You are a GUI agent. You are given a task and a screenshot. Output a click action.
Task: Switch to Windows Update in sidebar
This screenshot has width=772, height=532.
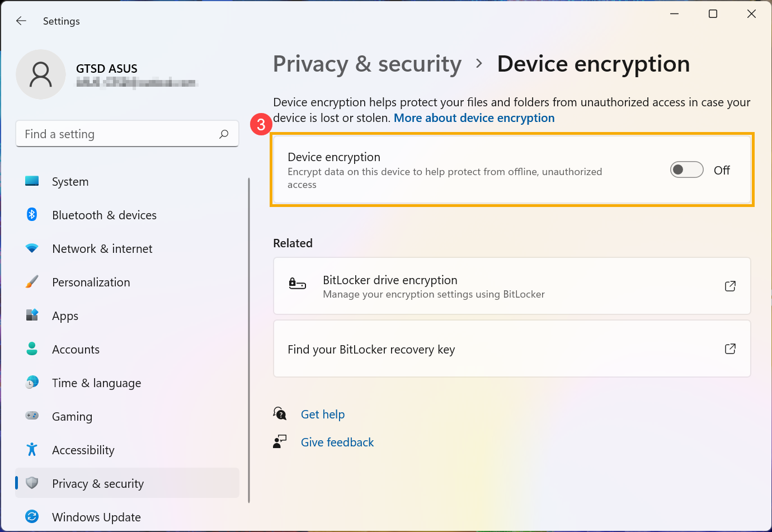pos(96,517)
